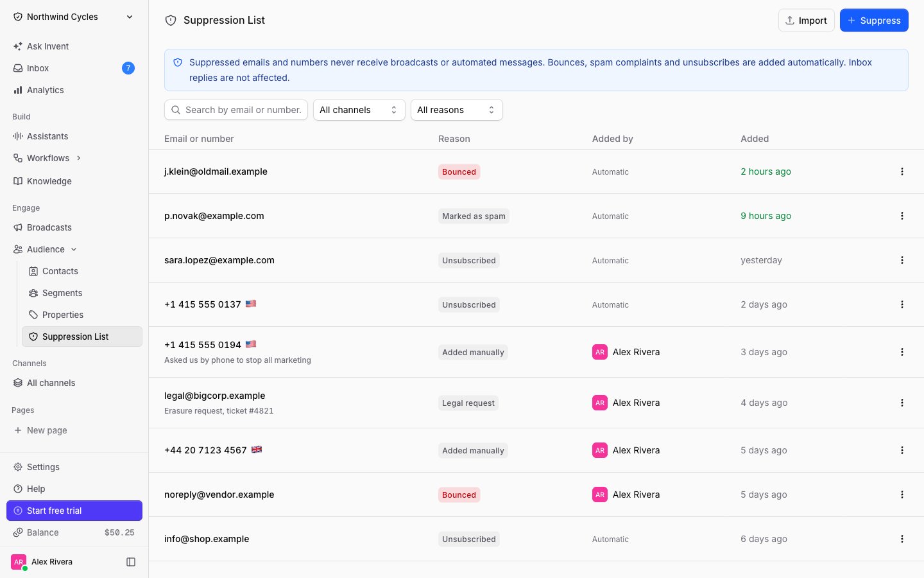Click the Added column header
Viewport: 924px width, 578px height.
pyautogui.click(x=755, y=139)
